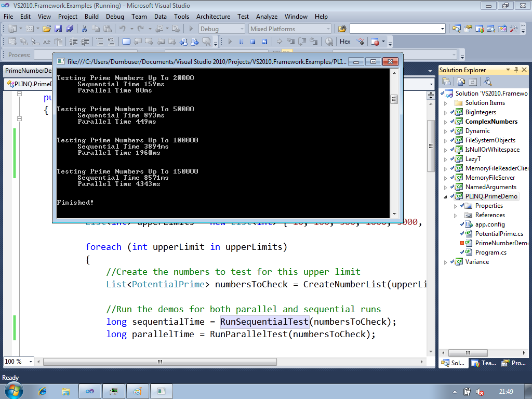Image resolution: width=532 pixels, height=399 pixels.
Task: Click the Cut scissors icon
Action: 85,29
